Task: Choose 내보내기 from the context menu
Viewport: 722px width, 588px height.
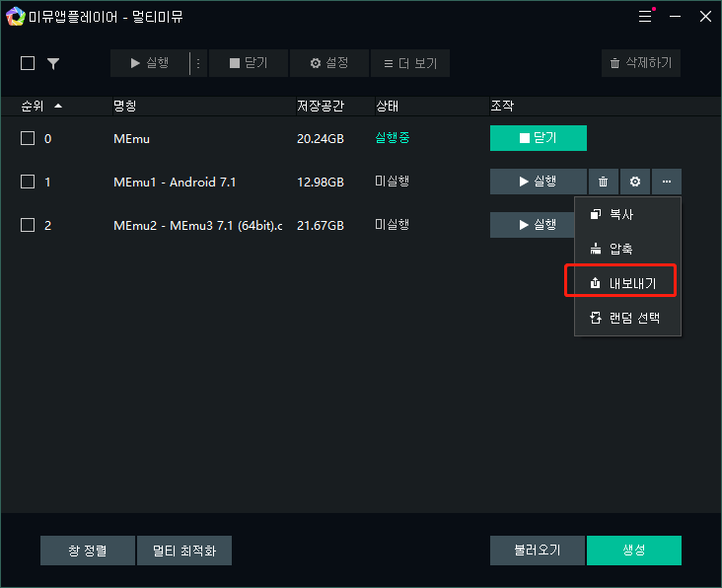Action: (627, 283)
